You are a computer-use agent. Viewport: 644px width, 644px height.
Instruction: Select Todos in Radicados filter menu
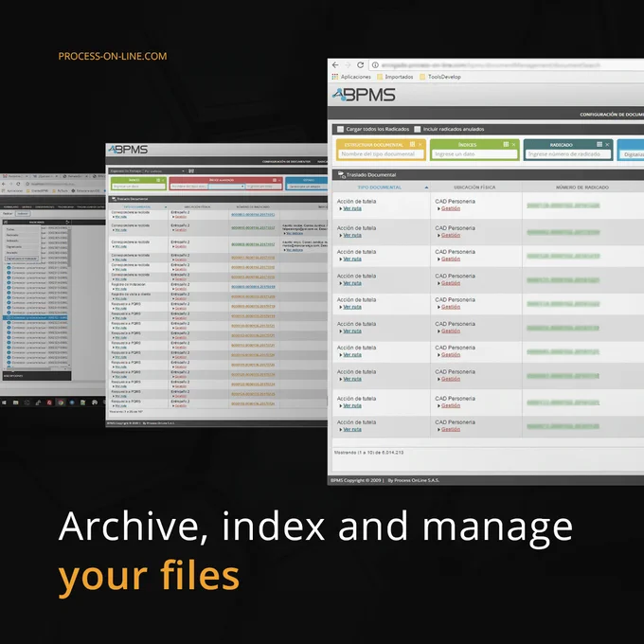coord(10,229)
